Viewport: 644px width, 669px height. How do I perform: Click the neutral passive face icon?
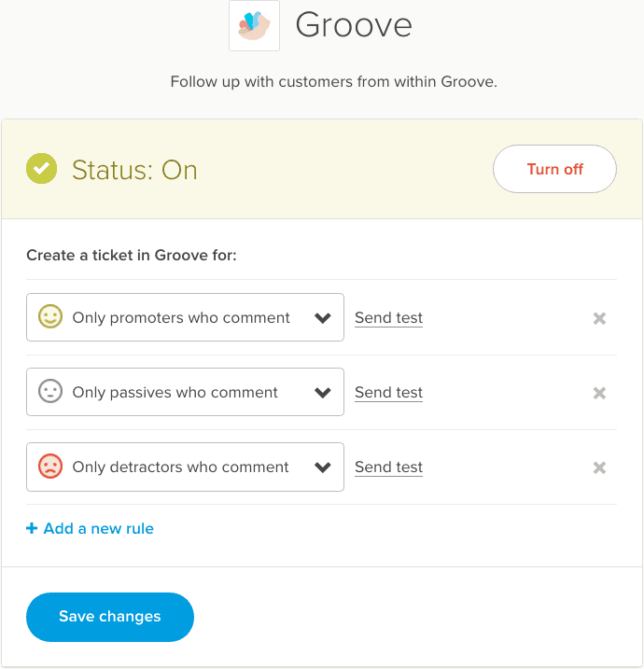coord(50,392)
